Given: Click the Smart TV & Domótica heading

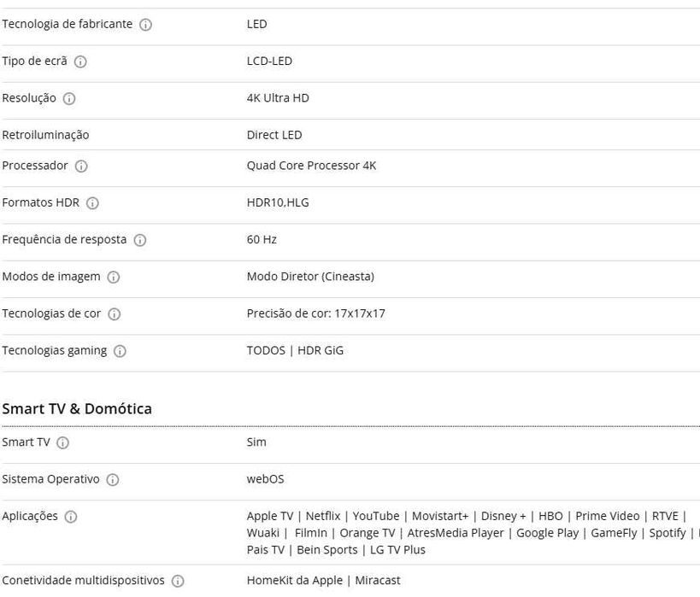Looking at the screenshot, I should pos(77,409).
